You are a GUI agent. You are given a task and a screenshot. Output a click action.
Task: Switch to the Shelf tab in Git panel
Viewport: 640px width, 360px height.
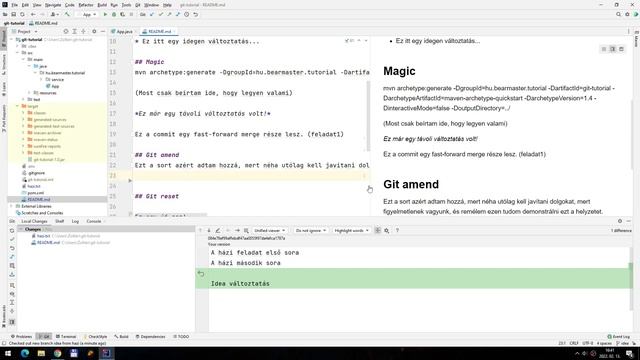click(60, 221)
